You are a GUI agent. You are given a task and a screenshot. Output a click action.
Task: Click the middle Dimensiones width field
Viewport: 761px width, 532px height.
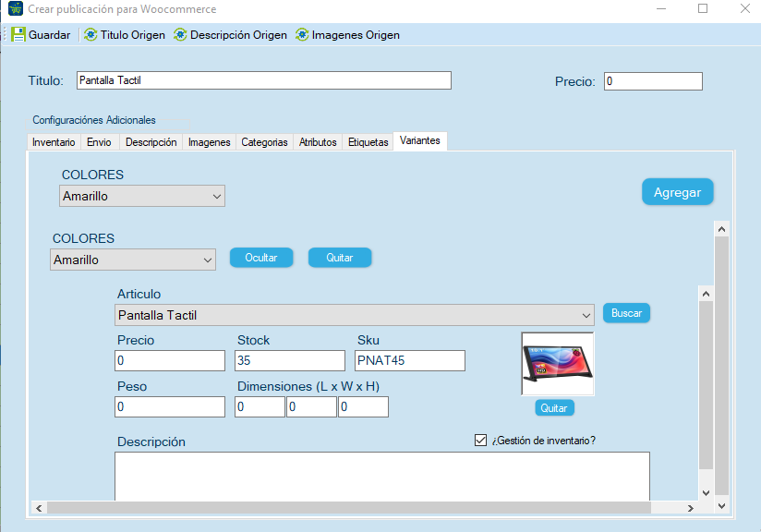tap(311, 406)
